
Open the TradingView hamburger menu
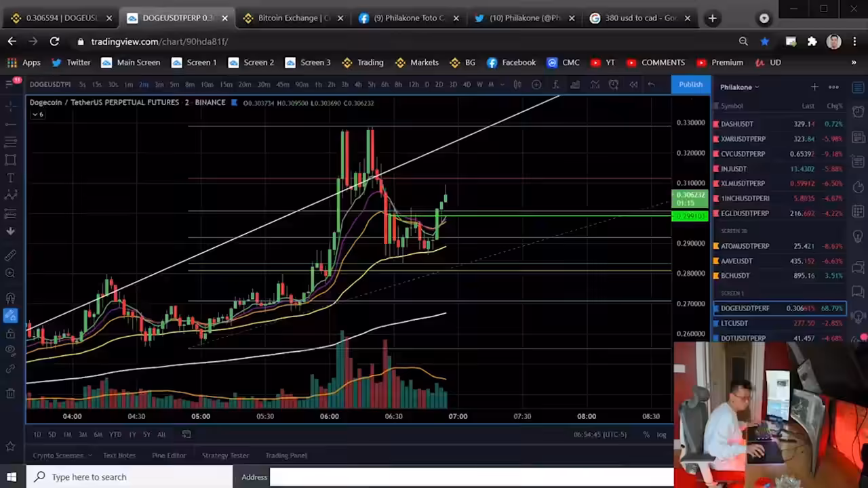coord(9,84)
